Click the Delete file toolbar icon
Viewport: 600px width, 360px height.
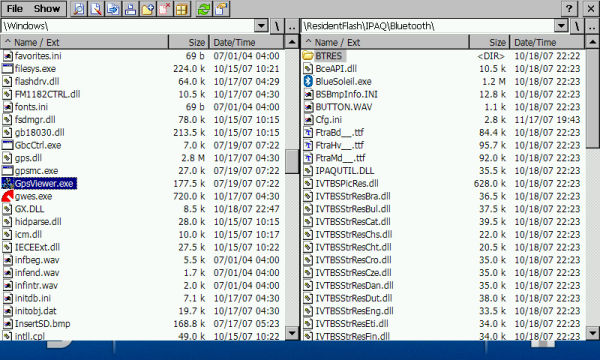(x=165, y=9)
